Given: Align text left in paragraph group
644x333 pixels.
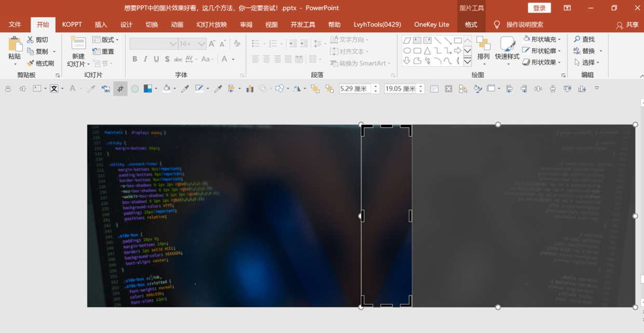Looking at the screenshot, I should pyautogui.click(x=256, y=59).
